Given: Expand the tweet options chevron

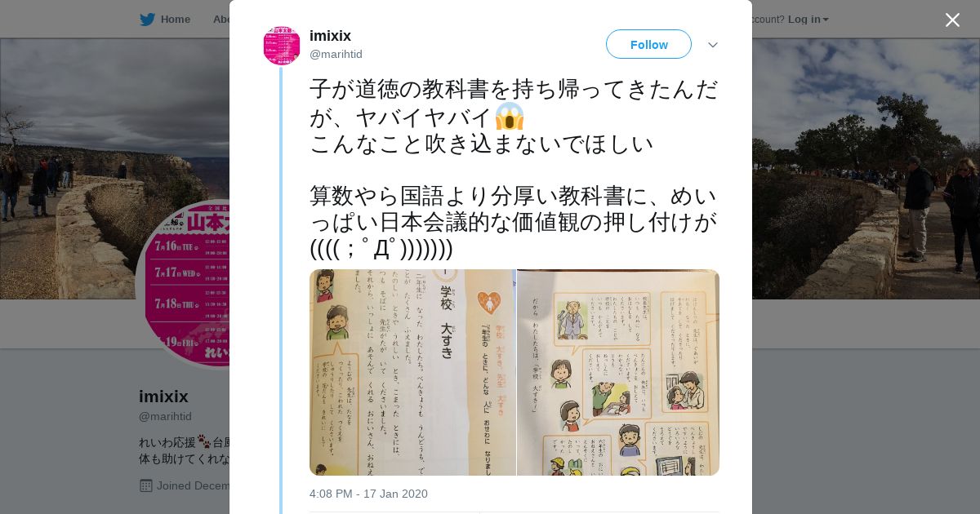Looking at the screenshot, I should pyautogui.click(x=713, y=45).
